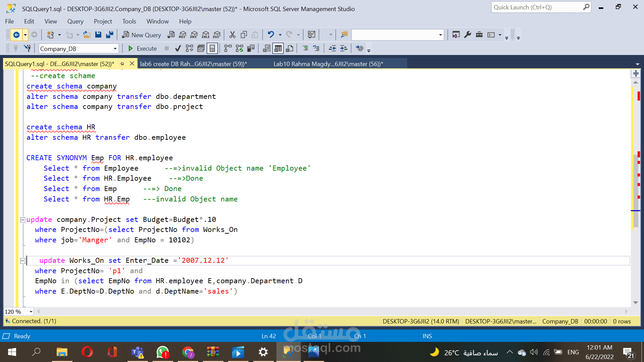The width and height of the screenshot is (644, 362).
Task: Click the Save All icon
Action: [x=110, y=35]
